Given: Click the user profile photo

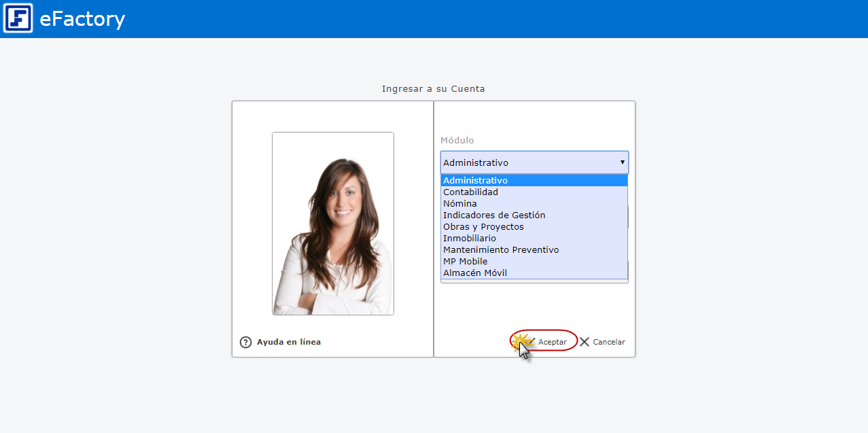Looking at the screenshot, I should (333, 224).
